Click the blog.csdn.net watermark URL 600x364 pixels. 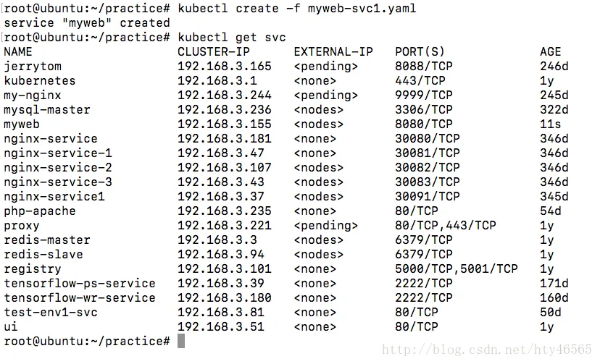[x=487, y=349]
